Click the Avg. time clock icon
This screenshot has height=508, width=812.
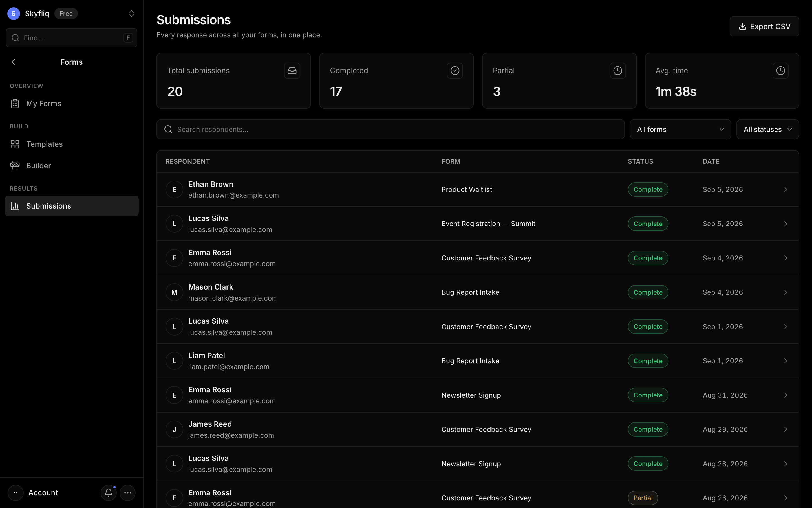coord(780,71)
